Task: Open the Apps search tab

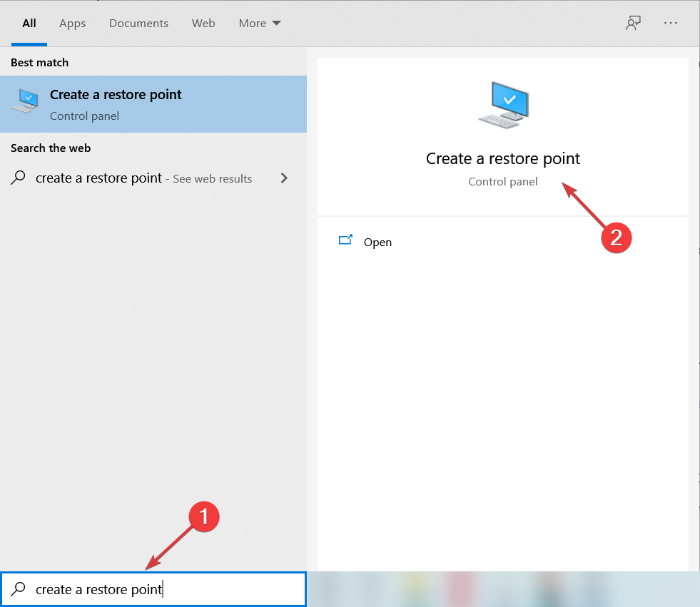Action: (72, 24)
